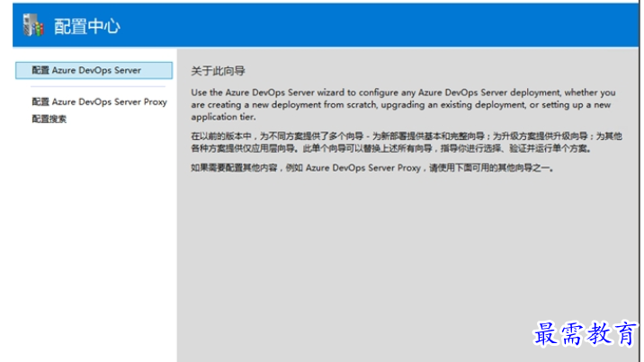
Task: Choose the 配置搜索 option
Action: tap(49, 119)
